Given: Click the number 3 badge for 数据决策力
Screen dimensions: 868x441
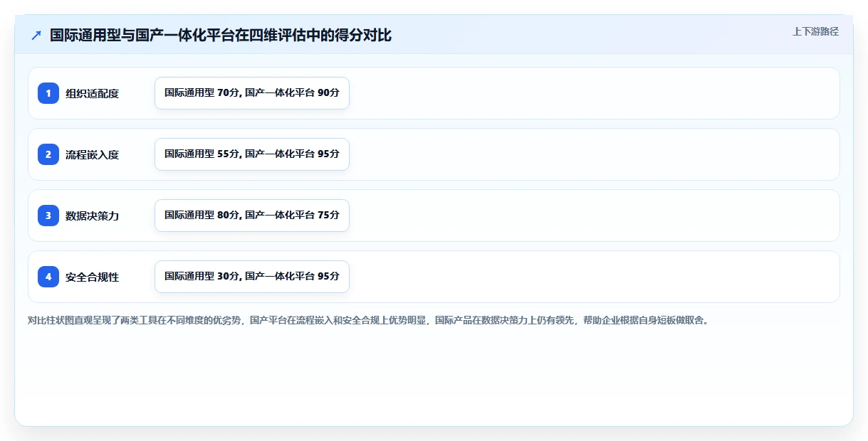Looking at the screenshot, I should [x=48, y=216].
